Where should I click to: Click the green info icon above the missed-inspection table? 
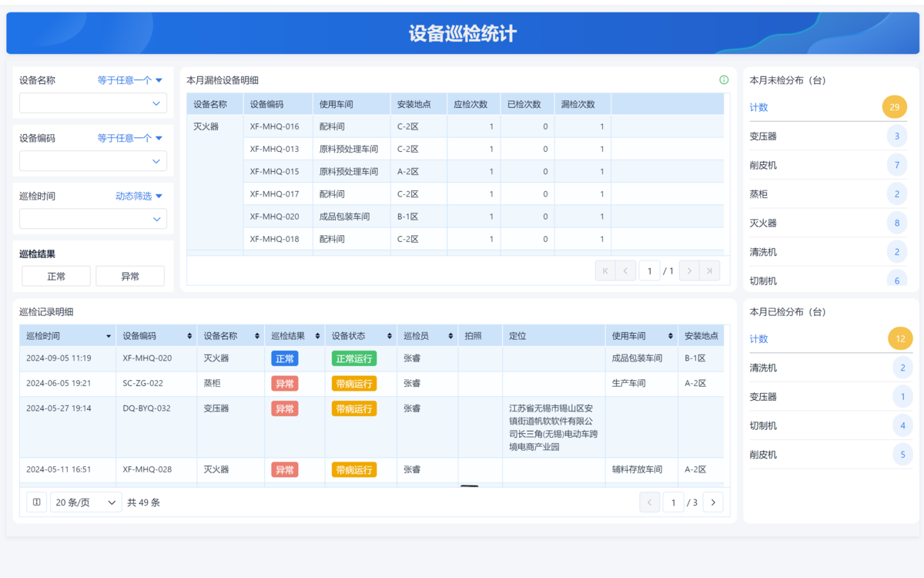[x=724, y=80]
